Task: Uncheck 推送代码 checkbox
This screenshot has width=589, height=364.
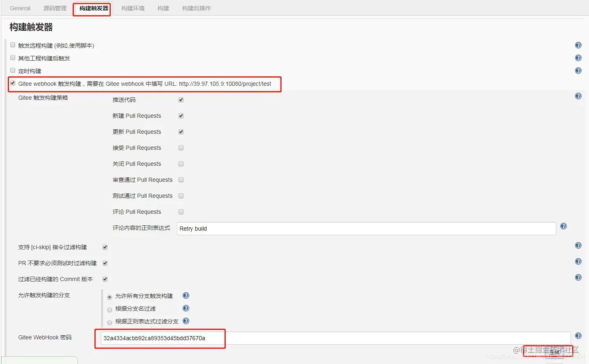Action: tap(181, 100)
